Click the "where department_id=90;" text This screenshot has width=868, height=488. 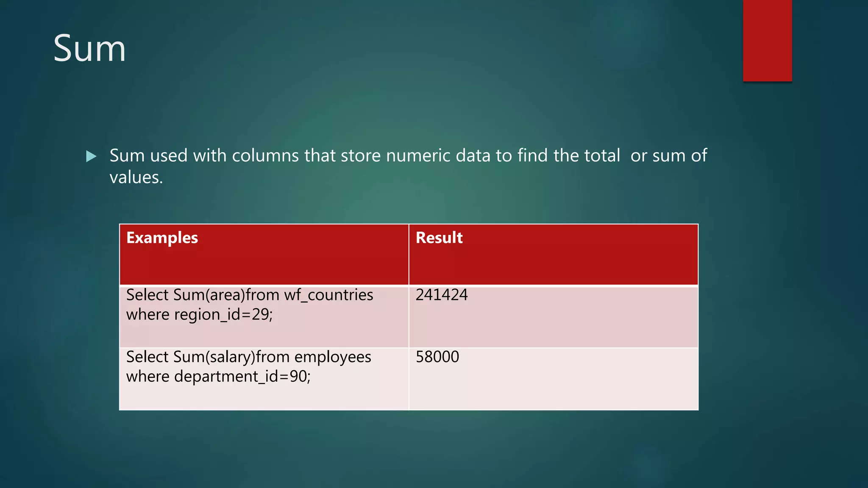click(218, 377)
